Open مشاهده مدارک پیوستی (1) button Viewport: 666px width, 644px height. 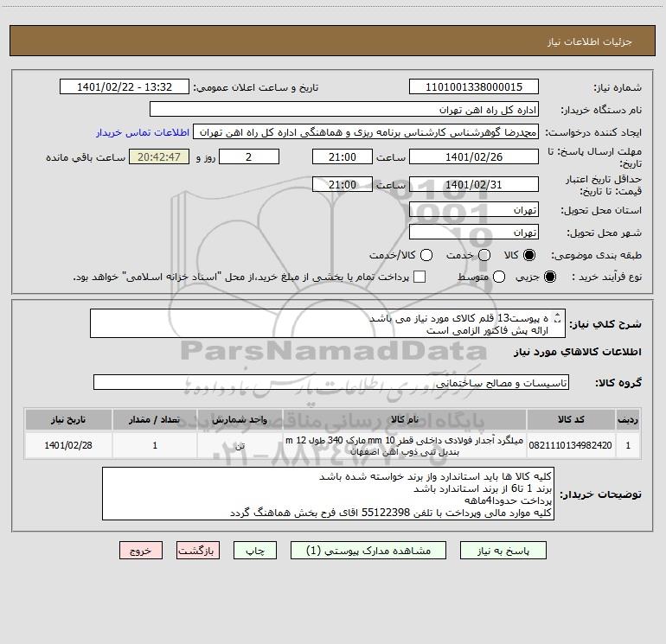point(368,550)
